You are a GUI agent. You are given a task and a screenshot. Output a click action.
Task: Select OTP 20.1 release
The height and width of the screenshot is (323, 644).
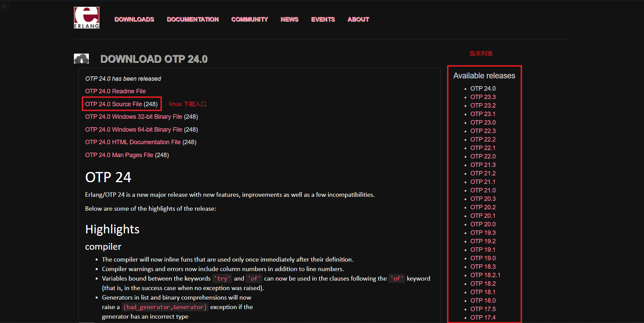483,216
